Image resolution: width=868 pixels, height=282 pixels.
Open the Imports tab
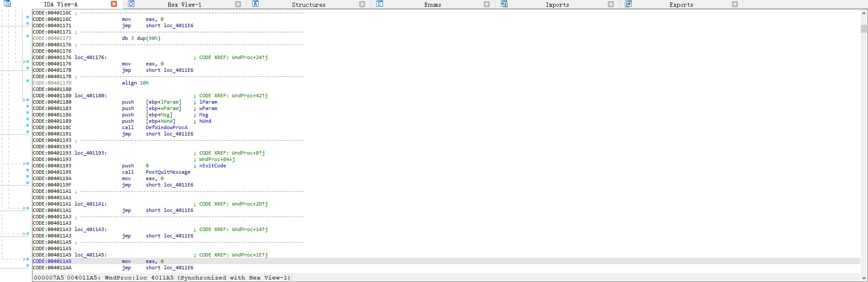(557, 5)
